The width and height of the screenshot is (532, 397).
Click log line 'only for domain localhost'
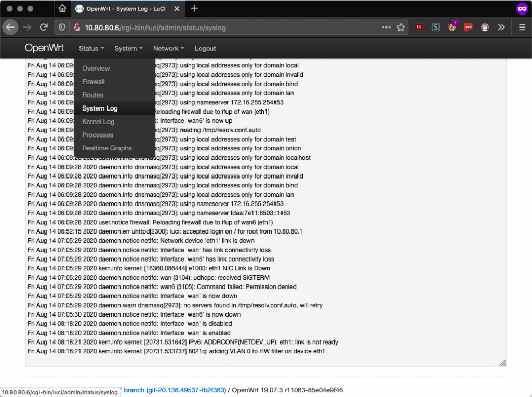point(169,158)
